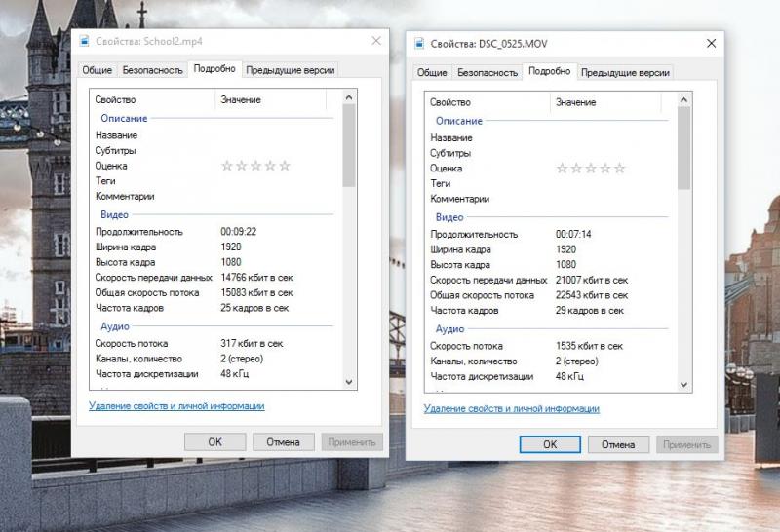The image size is (780, 532).
Task: Set second rating star in DSC_0525.MOV window
Action: pos(576,168)
